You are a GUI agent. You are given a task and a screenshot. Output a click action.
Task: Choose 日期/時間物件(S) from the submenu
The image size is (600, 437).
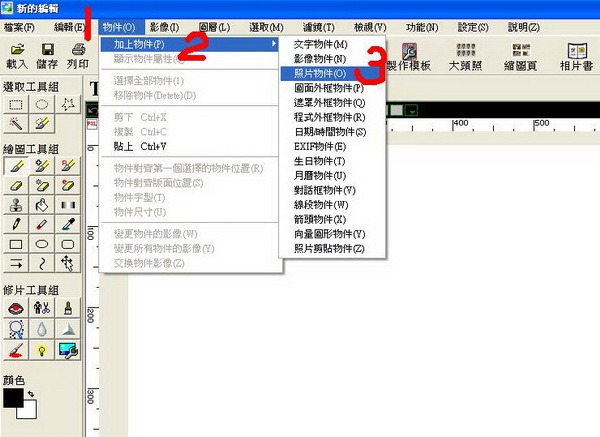pos(332,132)
